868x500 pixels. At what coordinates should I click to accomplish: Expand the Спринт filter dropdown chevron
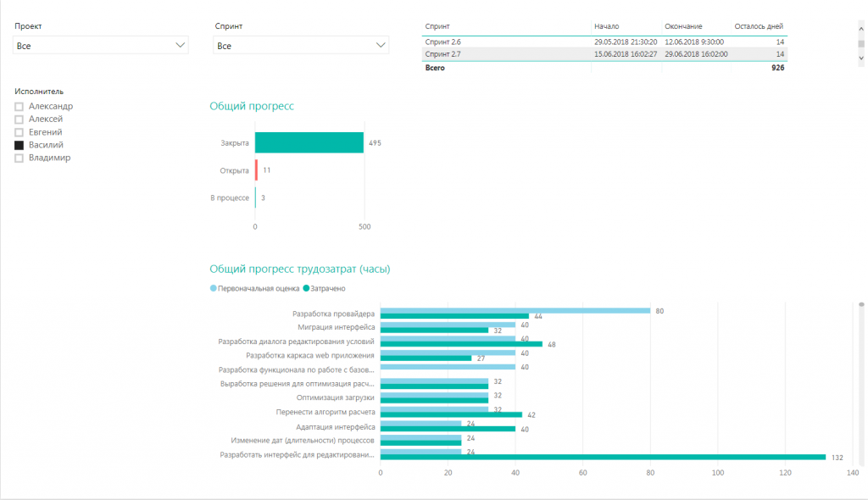coord(381,45)
